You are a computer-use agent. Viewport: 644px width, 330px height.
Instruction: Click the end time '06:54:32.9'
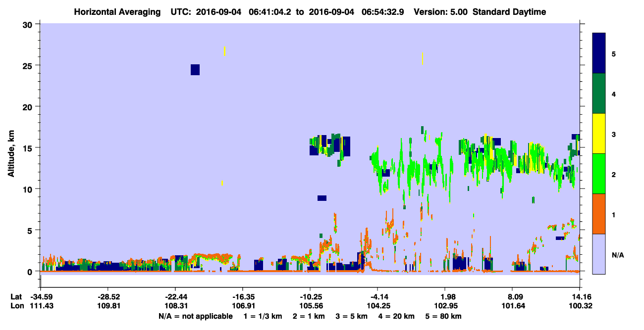click(x=382, y=12)
